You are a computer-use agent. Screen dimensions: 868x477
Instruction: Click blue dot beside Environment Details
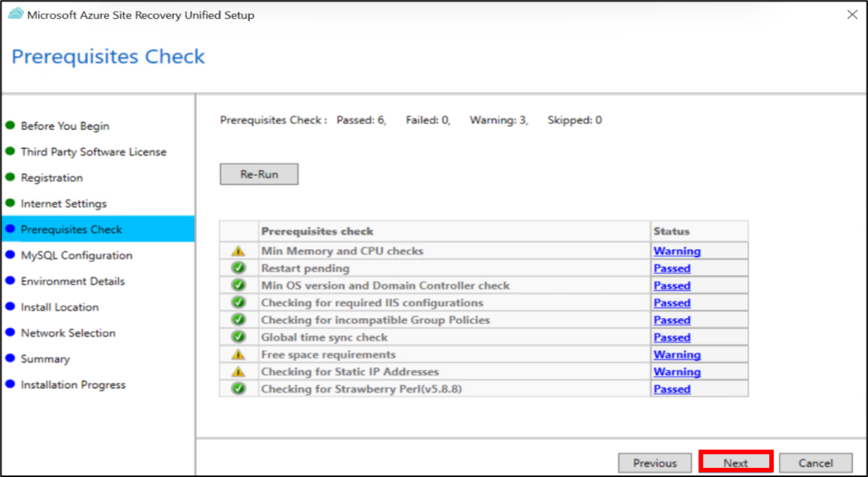pyautogui.click(x=10, y=280)
